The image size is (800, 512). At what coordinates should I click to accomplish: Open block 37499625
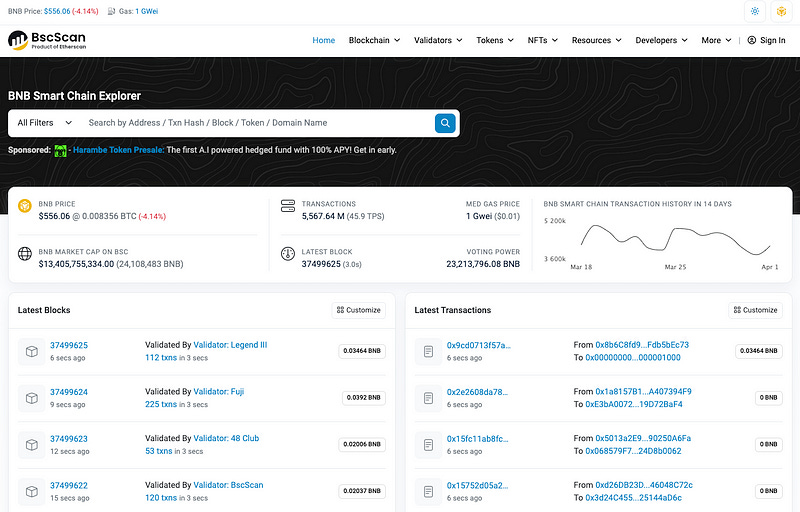(x=69, y=345)
